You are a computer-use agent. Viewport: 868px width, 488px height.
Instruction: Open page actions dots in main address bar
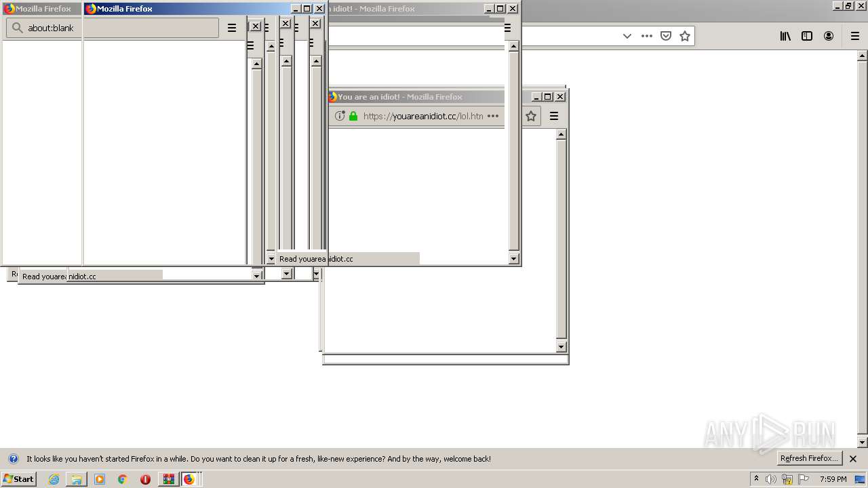point(647,36)
